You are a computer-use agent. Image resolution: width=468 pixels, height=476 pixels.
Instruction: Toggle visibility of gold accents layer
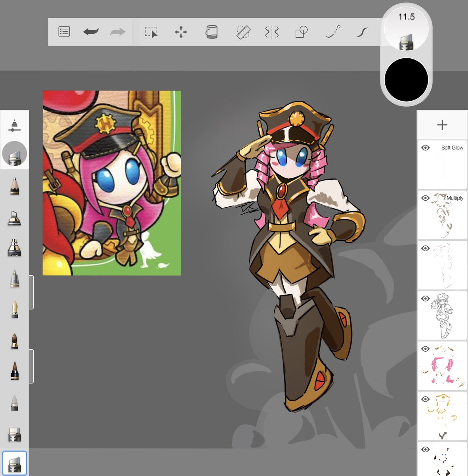[x=426, y=399]
